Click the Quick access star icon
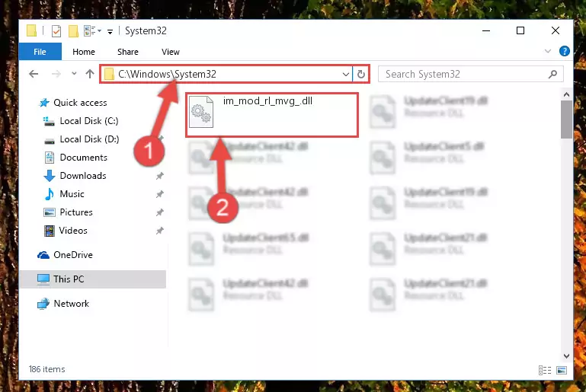586x392 pixels. [44, 102]
